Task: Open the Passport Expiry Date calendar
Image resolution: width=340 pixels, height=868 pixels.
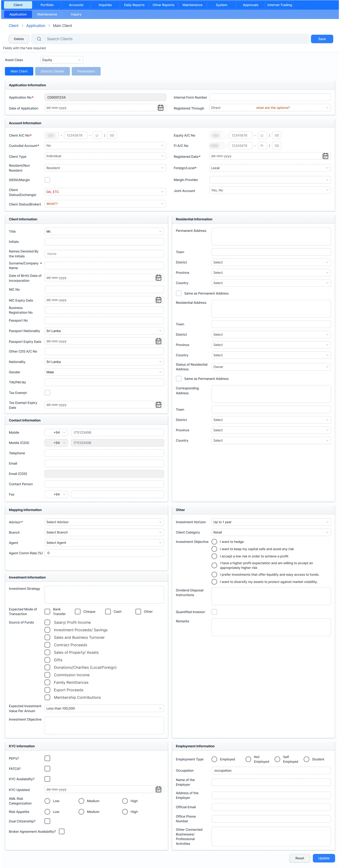Action: pyautogui.click(x=158, y=341)
